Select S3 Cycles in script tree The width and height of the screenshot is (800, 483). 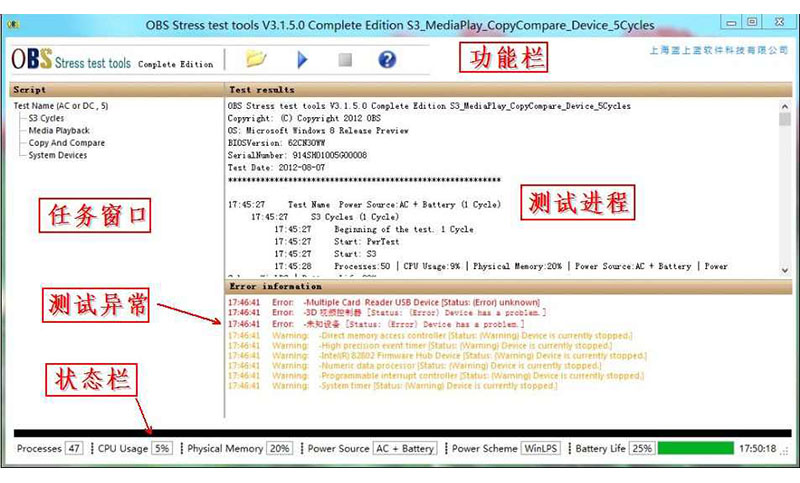[46, 118]
